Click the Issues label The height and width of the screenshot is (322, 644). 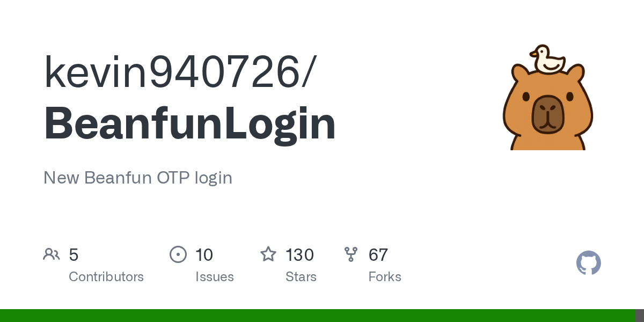215,277
